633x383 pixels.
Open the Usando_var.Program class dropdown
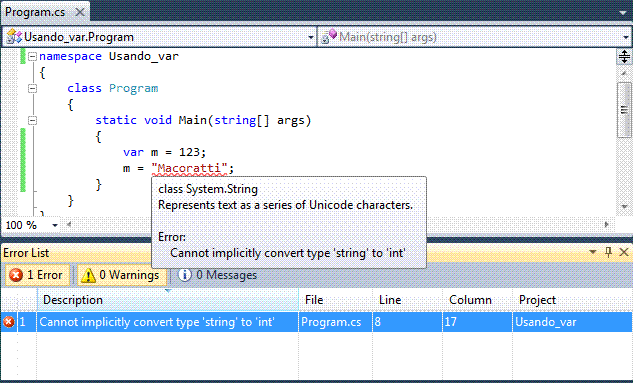[x=159, y=37]
